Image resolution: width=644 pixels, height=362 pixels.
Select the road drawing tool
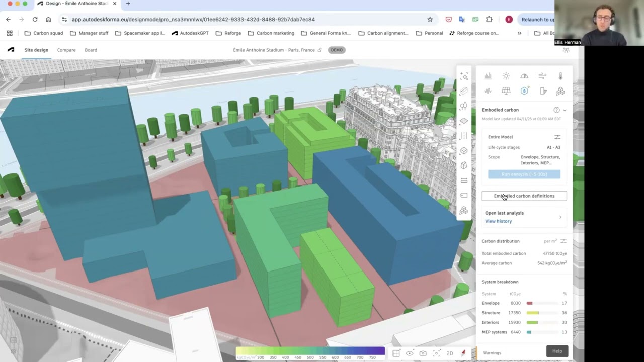[464, 136]
